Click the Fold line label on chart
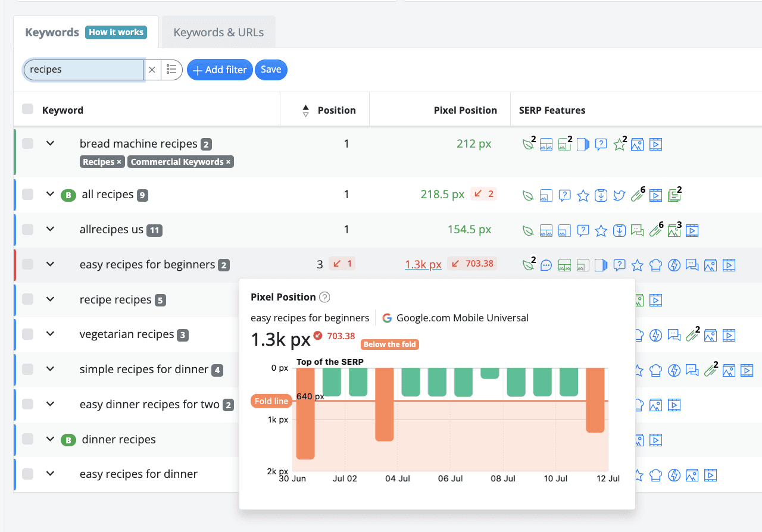This screenshot has width=762, height=532. [x=271, y=401]
